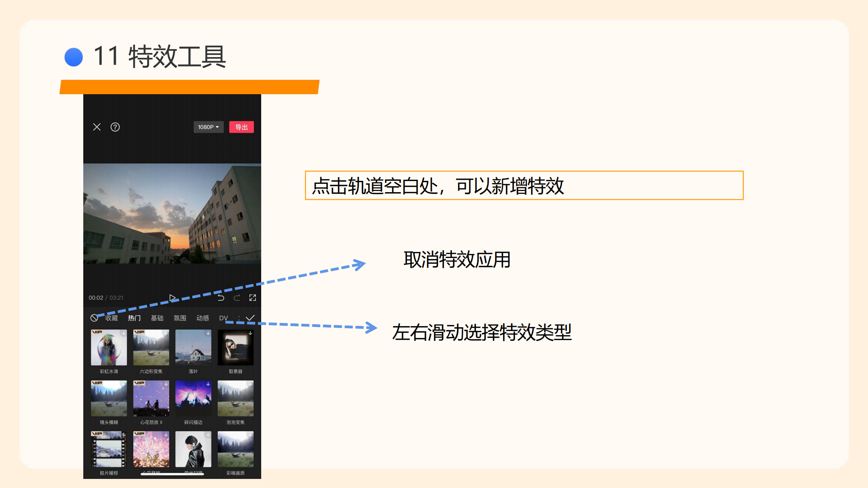Screen dimensions: 868x488
Task: Play the video preview
Action: [x=172, y=298]
